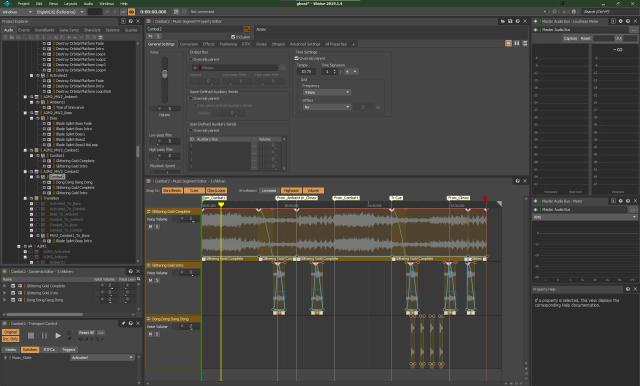The height and width of the screenshot is (386, 640).
Task: Start capture with the orange toolbar button
Action: click(x=131, y=12)
